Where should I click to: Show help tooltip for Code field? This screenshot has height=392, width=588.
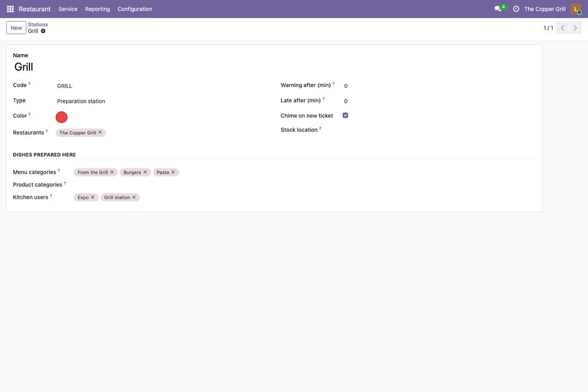pos(29,83)
